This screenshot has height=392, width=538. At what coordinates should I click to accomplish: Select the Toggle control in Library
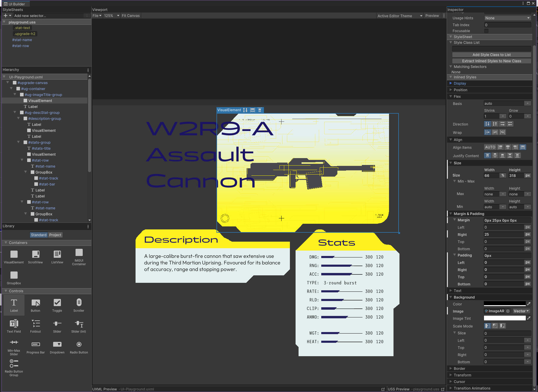[57, 303]
